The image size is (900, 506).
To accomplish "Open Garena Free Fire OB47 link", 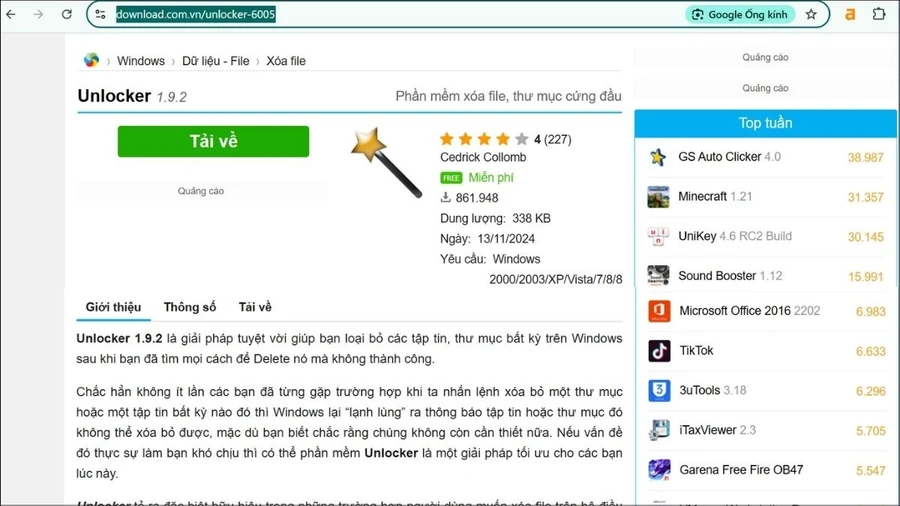I will pyautogui.click(x=741, y=470).
